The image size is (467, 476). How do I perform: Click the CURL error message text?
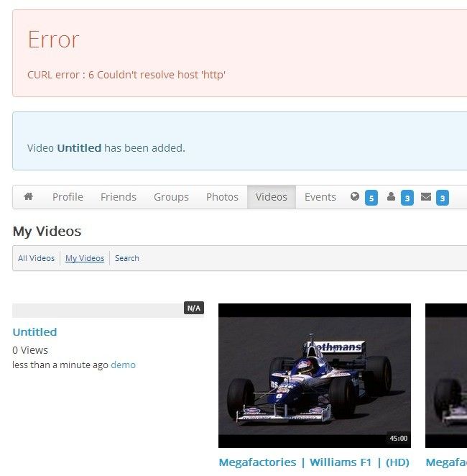[126, 75]
